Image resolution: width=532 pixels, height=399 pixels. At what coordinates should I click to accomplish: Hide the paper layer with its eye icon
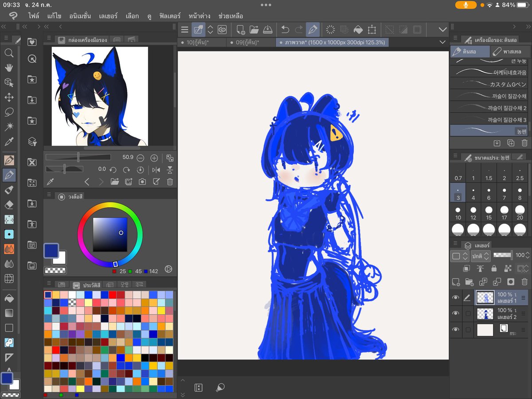[x=455, y=329]
